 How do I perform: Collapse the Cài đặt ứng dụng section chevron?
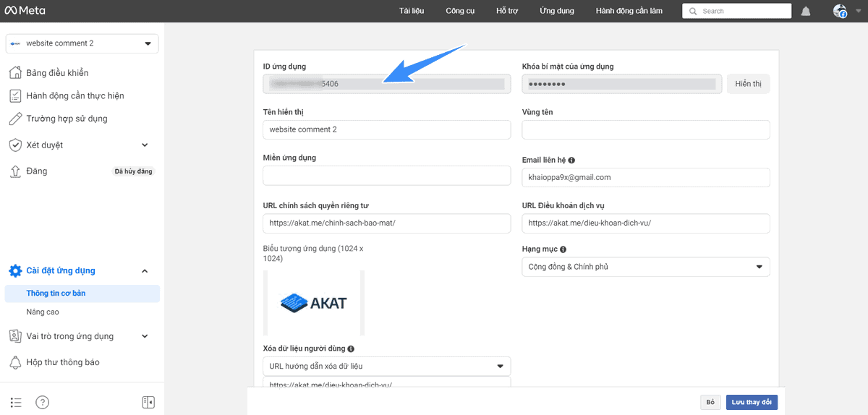coord(145,271)
